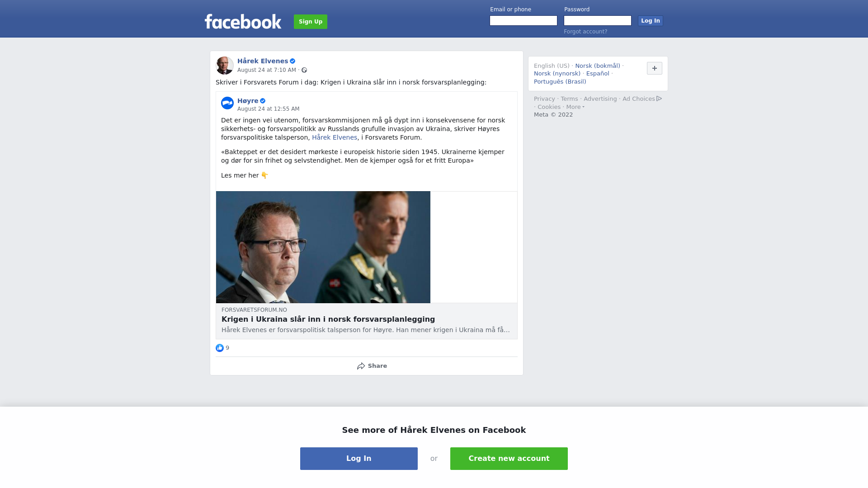The height and width of the screenshot is (488, 868).
Task: Open the More footer dropdown
Action: [575, 107]
